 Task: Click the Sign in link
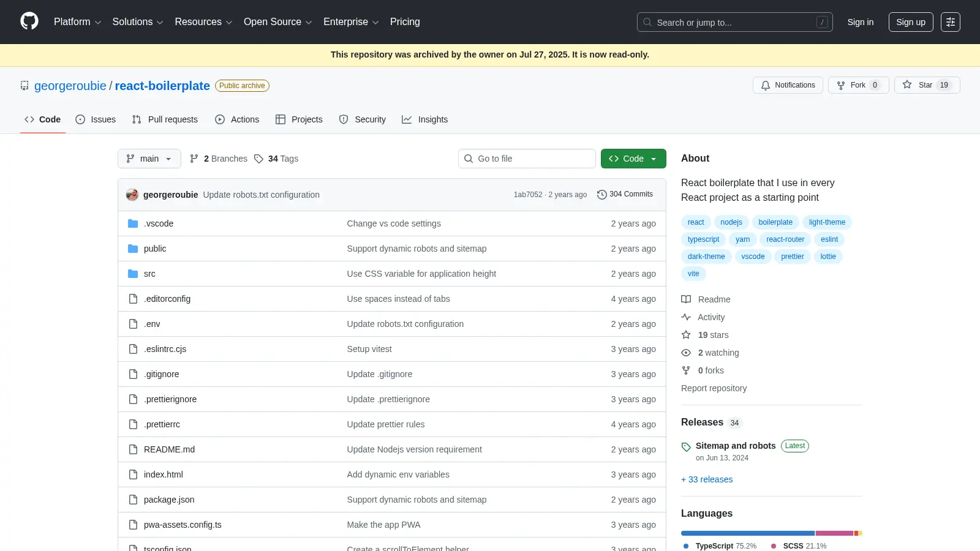pos(861,22)
